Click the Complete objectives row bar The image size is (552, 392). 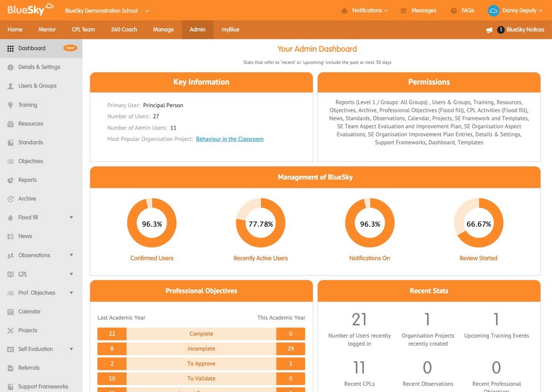(202, 334)
